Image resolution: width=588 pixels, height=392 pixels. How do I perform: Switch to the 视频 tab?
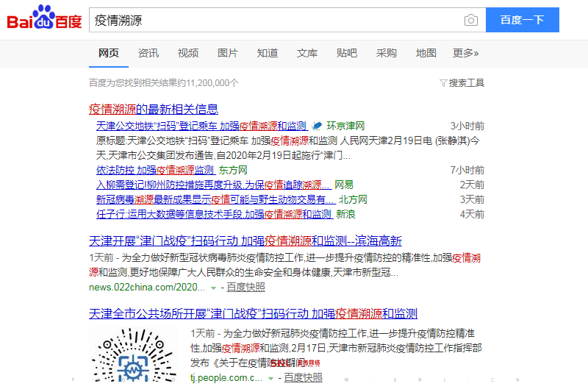pos(188,53)
